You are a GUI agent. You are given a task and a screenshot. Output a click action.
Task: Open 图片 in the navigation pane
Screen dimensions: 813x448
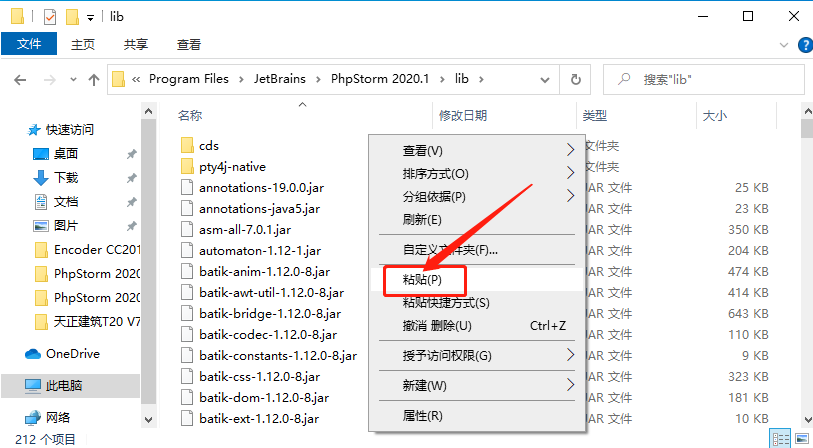[65, 226]
